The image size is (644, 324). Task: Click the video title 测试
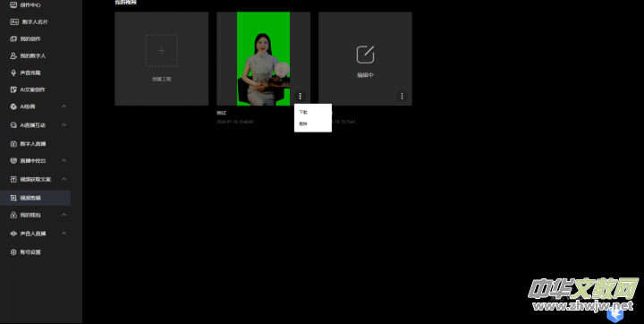pos(222,113)
